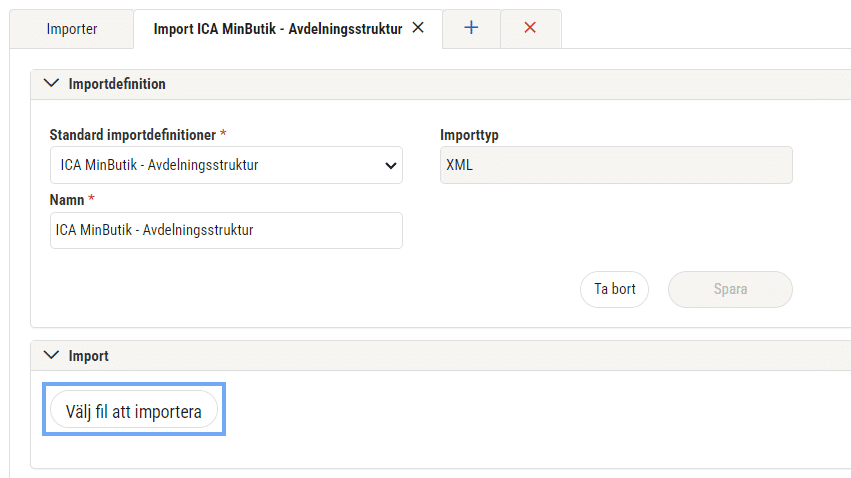This screenshot has width=851, height=478.
Task: Collapse the Import section via its chevron
Action: pos(51,355)
